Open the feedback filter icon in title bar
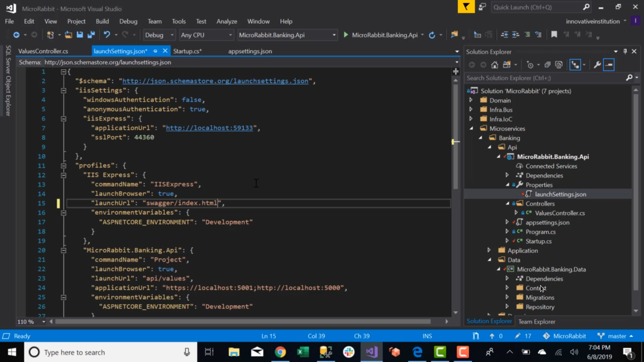 466,7
